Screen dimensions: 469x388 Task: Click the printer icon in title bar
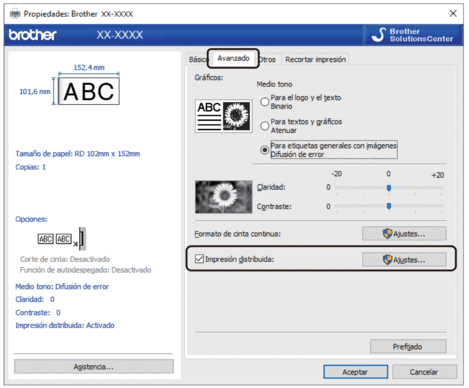[15, 14]
